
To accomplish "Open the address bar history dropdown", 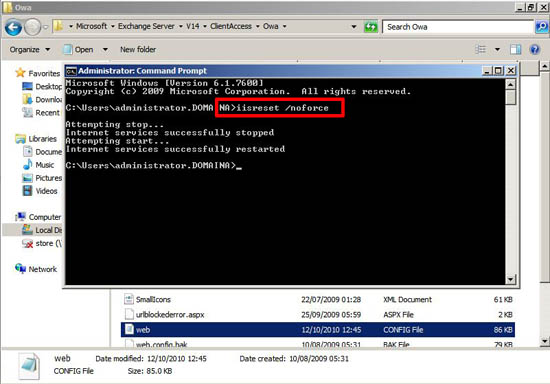I will 354,27.
